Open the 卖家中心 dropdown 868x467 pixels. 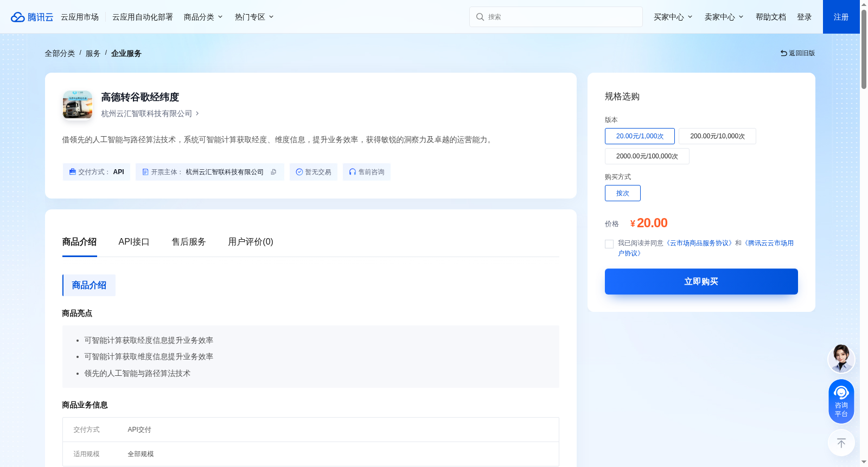[724, 17]
